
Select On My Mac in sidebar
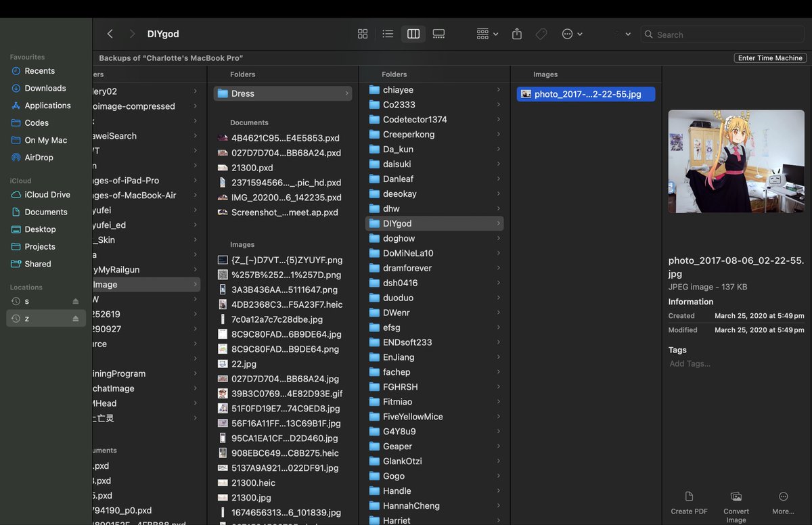tap(46, 141)
